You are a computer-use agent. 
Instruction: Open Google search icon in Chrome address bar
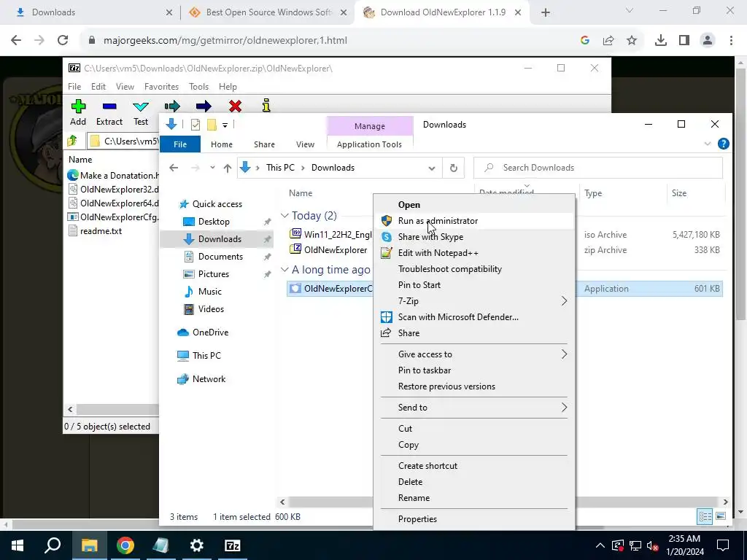tap(585, 41)
